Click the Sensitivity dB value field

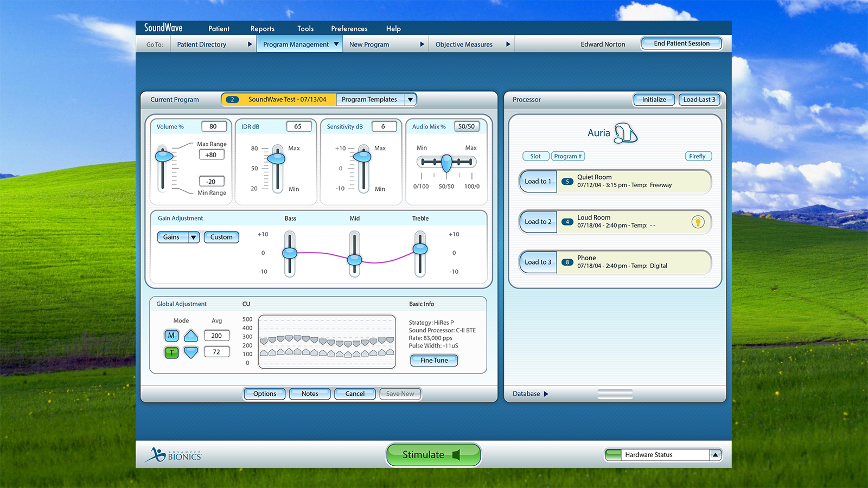(x=384, y=127)
